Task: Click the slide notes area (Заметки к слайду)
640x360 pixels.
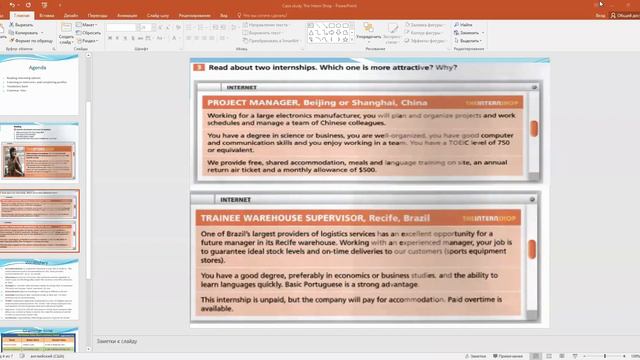Action: tap(117, 341)
